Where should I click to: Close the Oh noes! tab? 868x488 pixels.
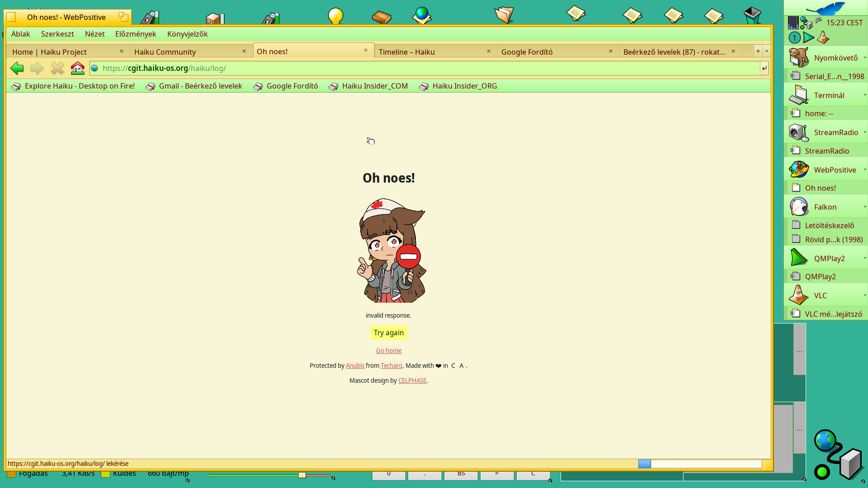366,50
